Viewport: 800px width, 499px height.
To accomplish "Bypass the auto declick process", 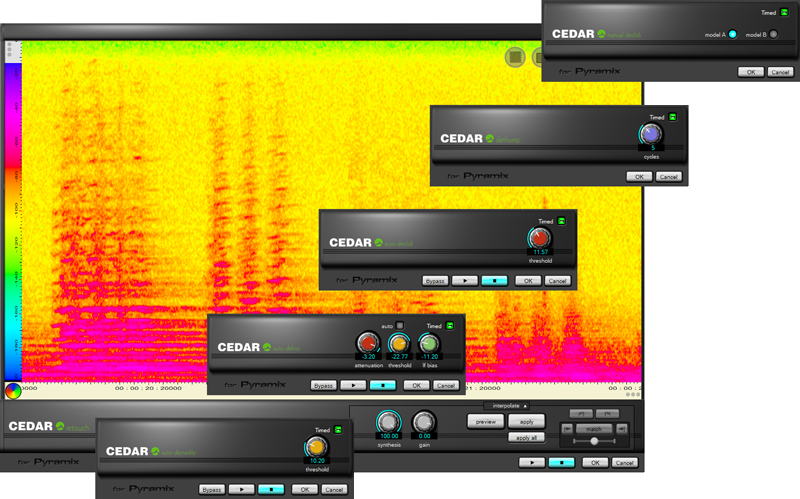I will click(x=435, y=281).
